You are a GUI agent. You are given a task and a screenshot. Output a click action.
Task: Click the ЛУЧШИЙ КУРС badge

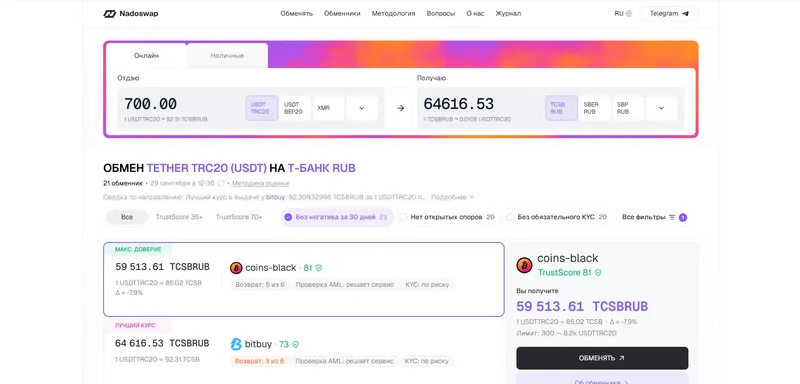[135, 325]
